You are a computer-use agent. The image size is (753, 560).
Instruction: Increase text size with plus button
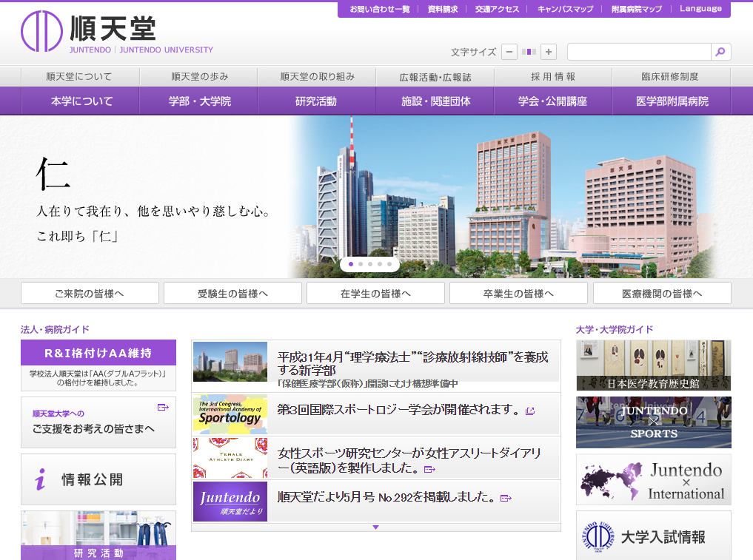[549, 52]
